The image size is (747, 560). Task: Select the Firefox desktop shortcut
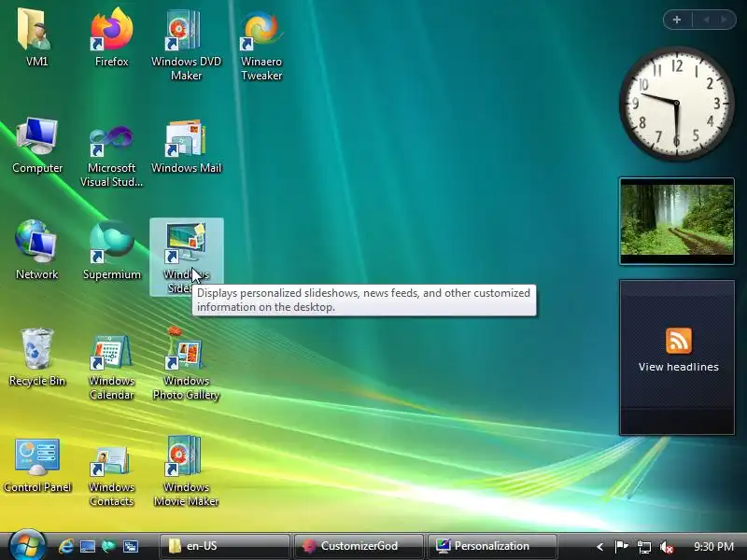click(x=111, y=38)
